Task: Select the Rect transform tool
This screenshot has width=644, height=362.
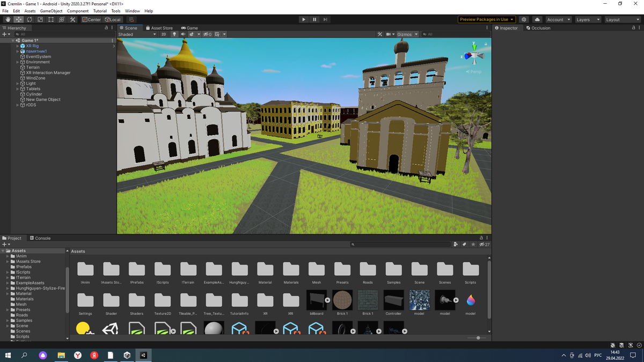Action: [x=50, y=19]
